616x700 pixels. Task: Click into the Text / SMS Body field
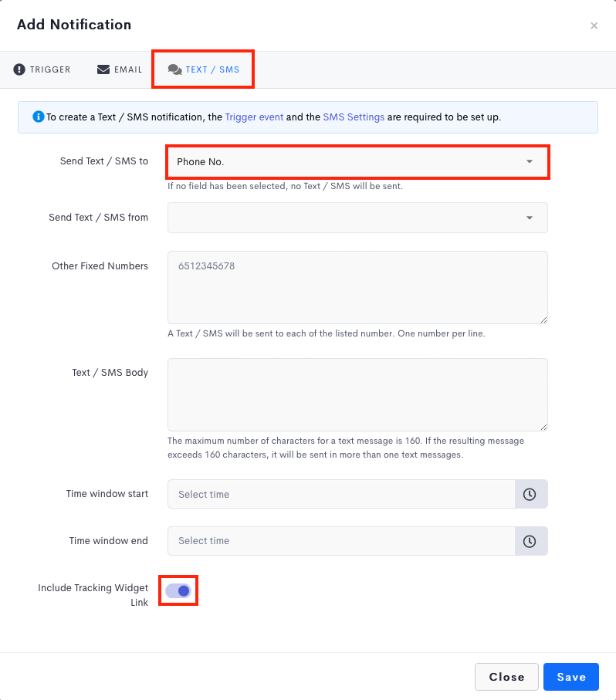click(x=357, y=394)
